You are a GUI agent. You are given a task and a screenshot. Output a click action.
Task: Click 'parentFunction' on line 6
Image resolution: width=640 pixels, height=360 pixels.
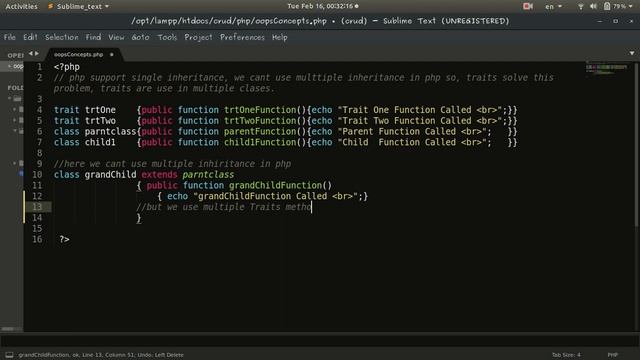point(260,131)
